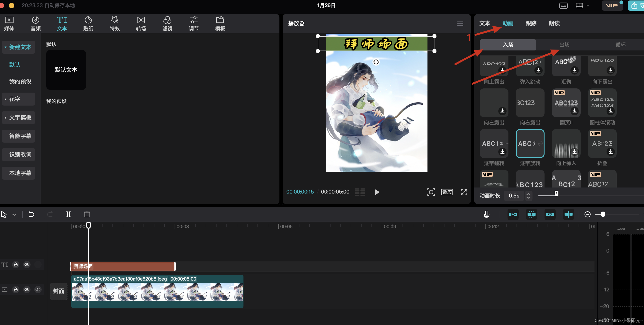Open the 转场 transitions panel

[x=141, y=24]
